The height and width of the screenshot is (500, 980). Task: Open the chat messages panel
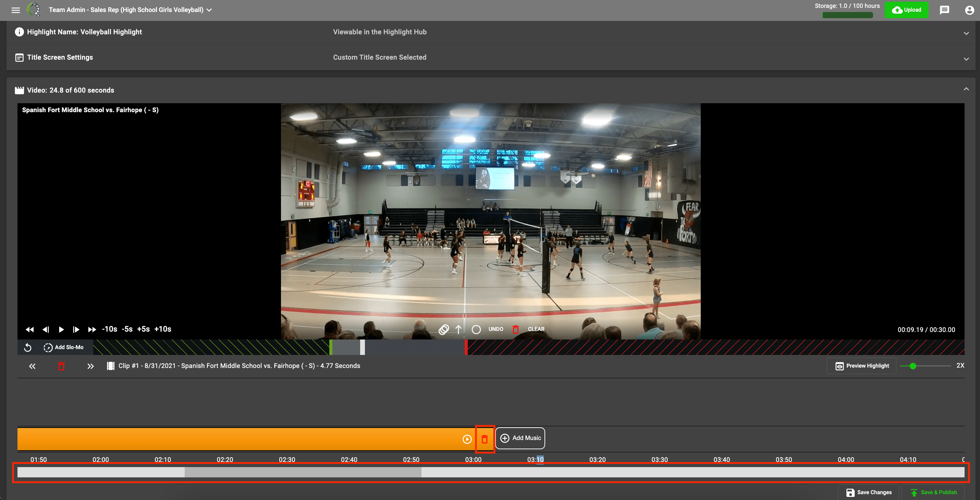tap(945, 10)
